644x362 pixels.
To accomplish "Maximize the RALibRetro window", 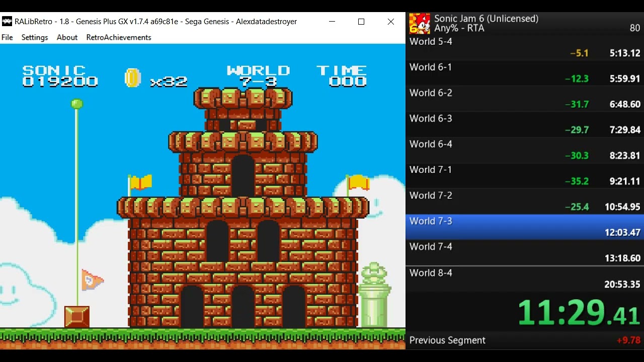I will [361, 22].
